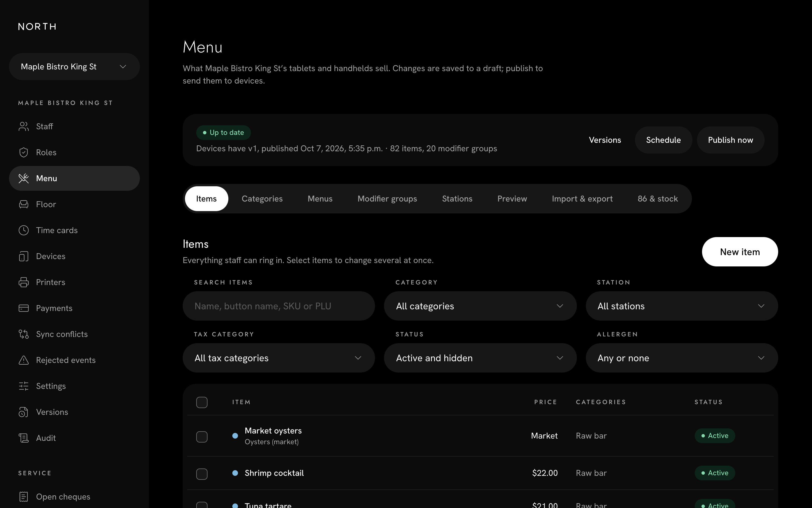Screen dimensions: 812x508
Task: Check the Market oysters row checkbox
Action: click(202, 436)
